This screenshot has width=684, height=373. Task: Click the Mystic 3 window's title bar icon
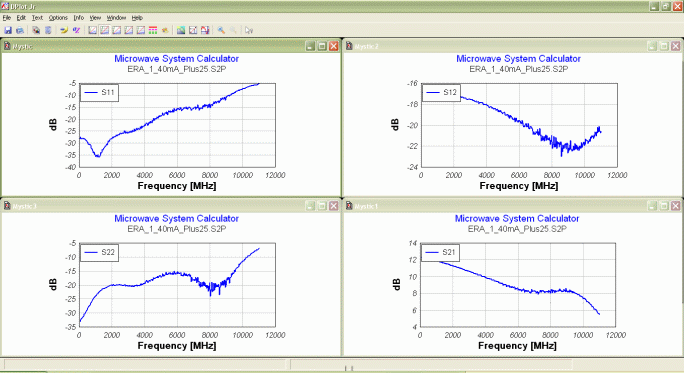pos(7,206)
